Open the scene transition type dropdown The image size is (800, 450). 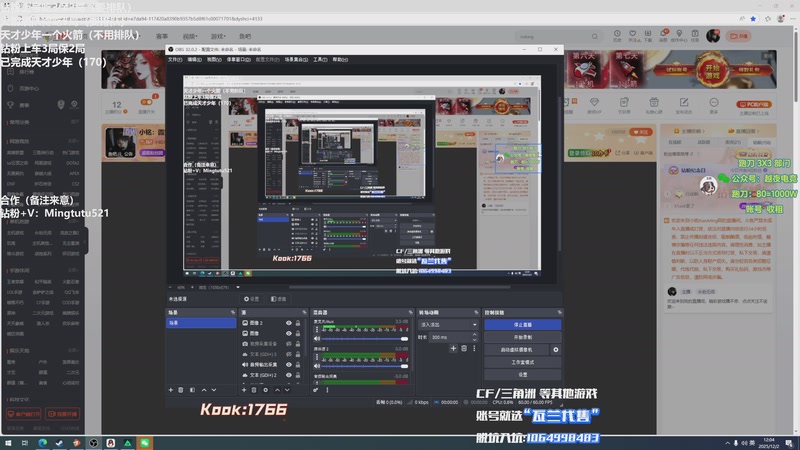pyautogui.click(x=448, y=324)
